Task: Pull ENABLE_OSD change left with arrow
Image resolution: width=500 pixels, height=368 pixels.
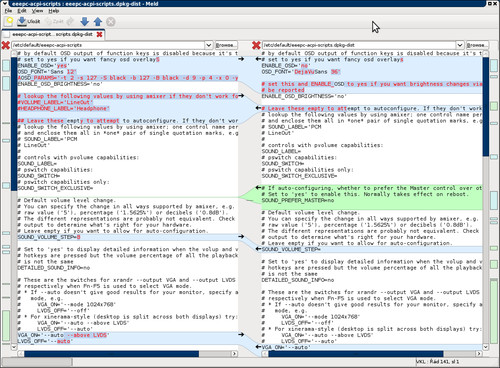Action: pos(258,59)
